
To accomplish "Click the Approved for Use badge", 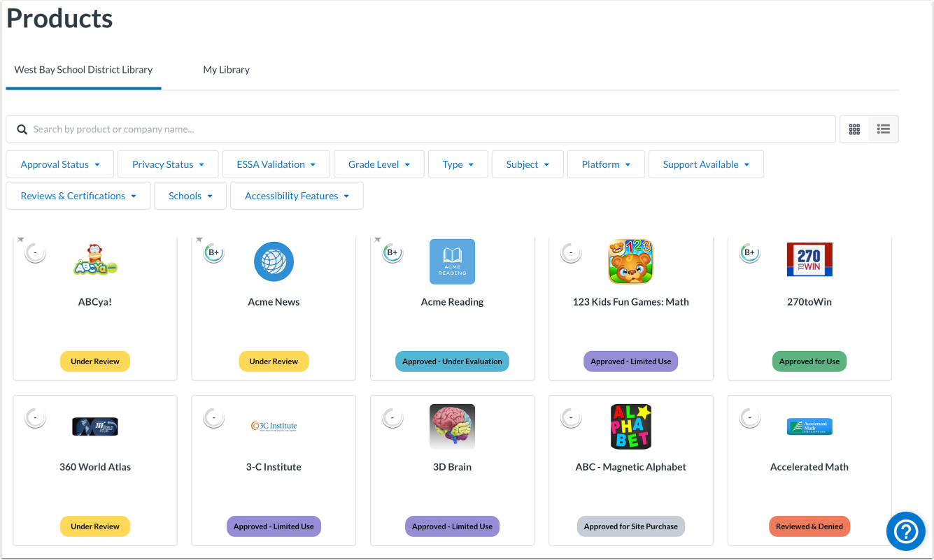I will pyautogui.click(x=809, y=361).
